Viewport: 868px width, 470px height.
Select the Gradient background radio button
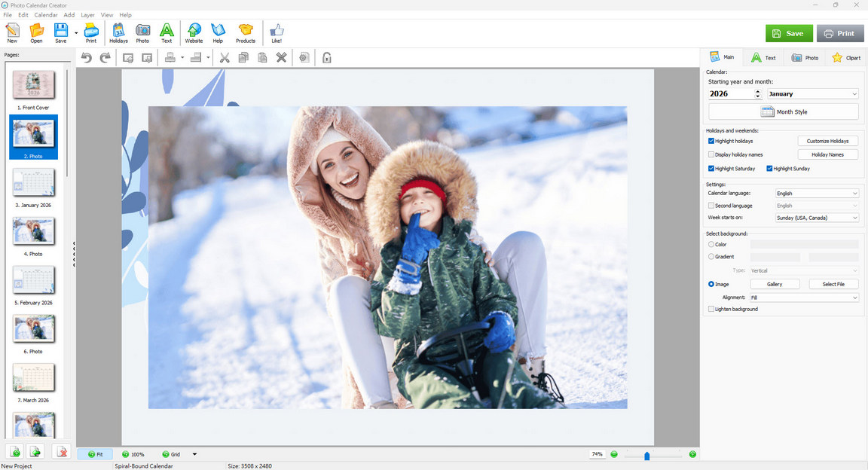pos(711,257)
